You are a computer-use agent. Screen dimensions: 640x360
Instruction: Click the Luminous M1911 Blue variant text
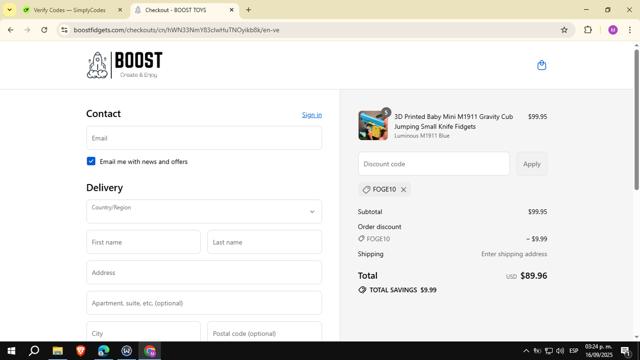pyautogui.click(x=422, y=136)
